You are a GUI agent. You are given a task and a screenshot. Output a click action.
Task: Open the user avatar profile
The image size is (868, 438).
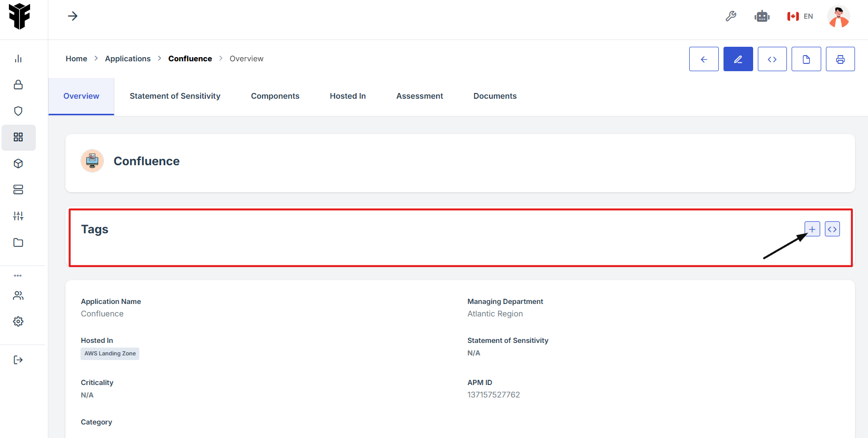click(x=838, y=17)
